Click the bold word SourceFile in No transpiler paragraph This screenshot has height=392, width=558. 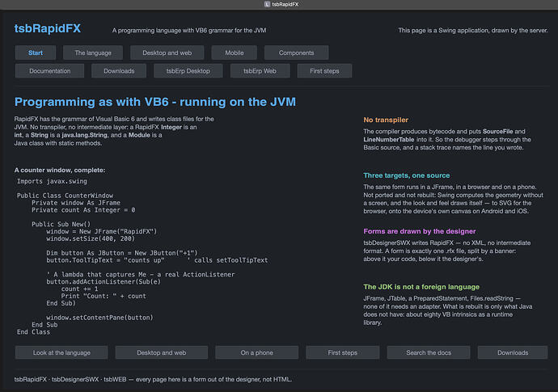click(x=498, y=131)
